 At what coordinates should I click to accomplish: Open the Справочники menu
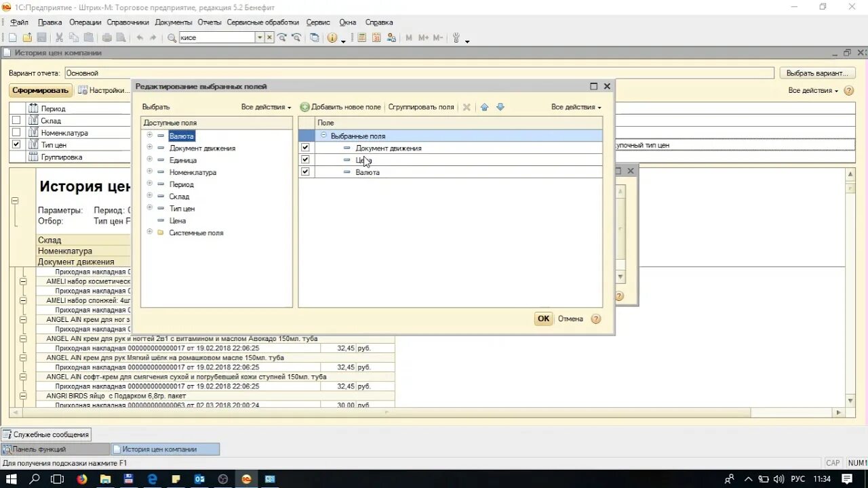point(127,22)
